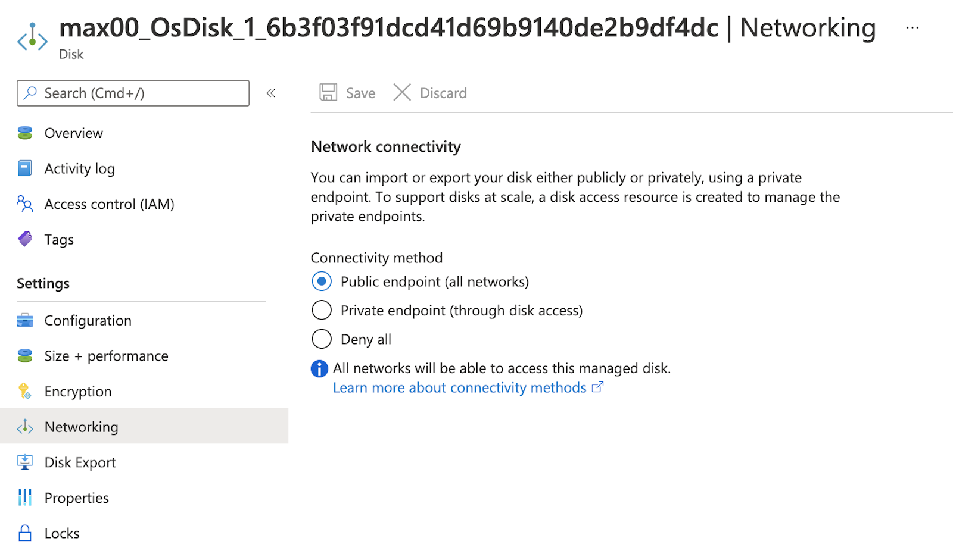Click the Activity log icon
Screen dimensions: 953x560
25,168
